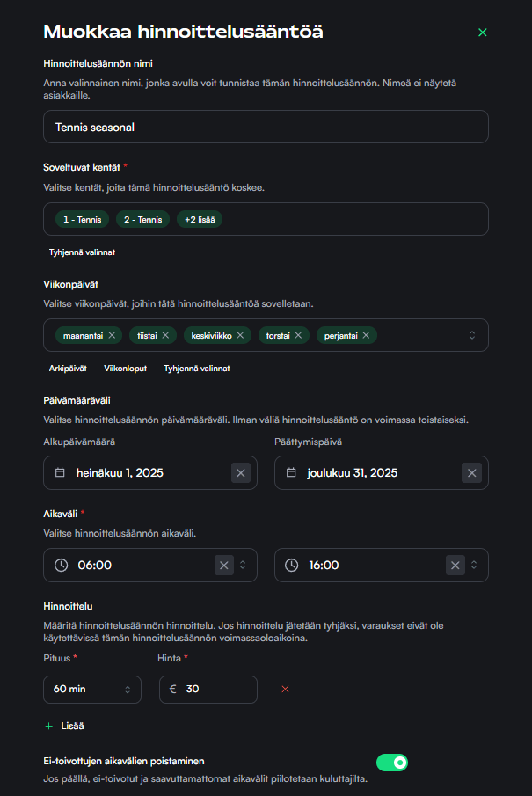Remove tiistai chip from weekdays
532x796 pixels.
(164, 335)
